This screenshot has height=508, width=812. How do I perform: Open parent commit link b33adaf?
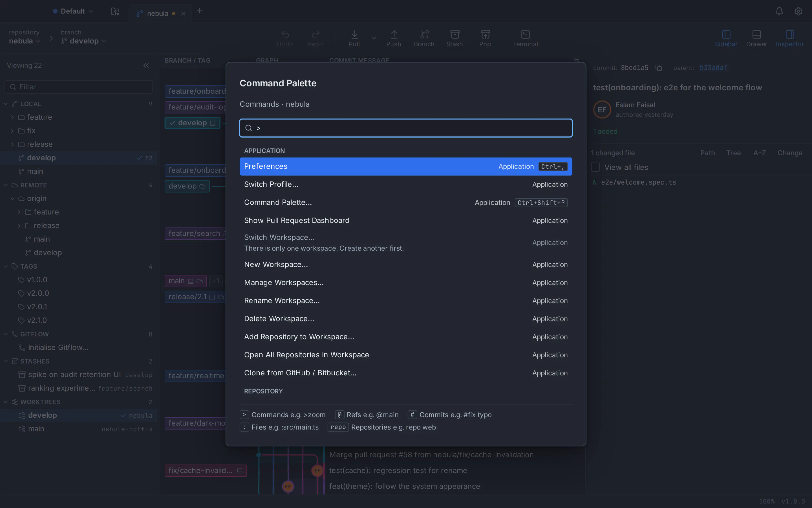[x=713, y=68]
